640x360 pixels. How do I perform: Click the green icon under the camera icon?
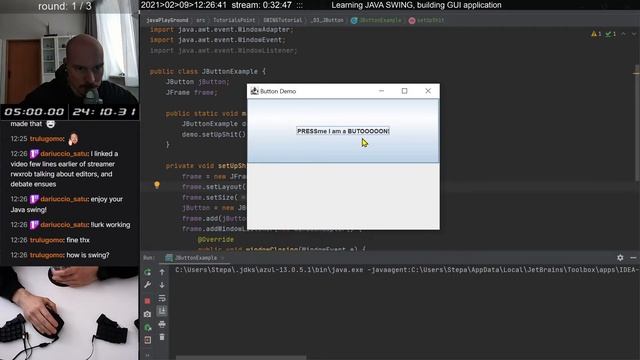[147, 327]
